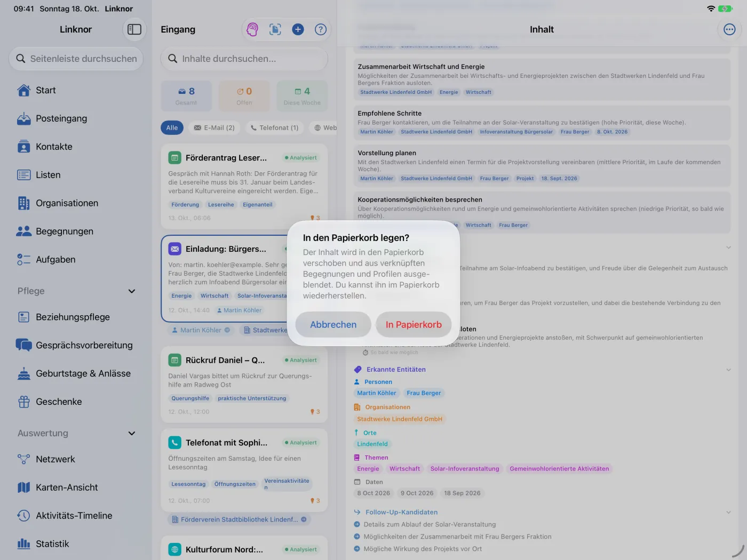Select the Lindenfeld place tag
The image size is (747, 560).
point(372,444)
